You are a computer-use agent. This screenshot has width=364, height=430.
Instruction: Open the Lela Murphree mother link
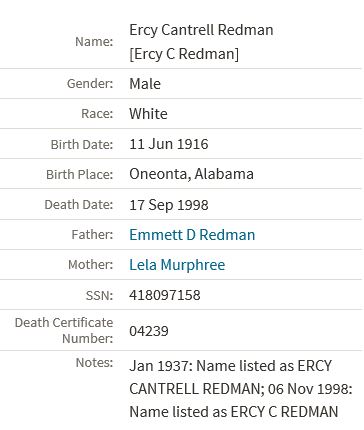click(177, 265)
